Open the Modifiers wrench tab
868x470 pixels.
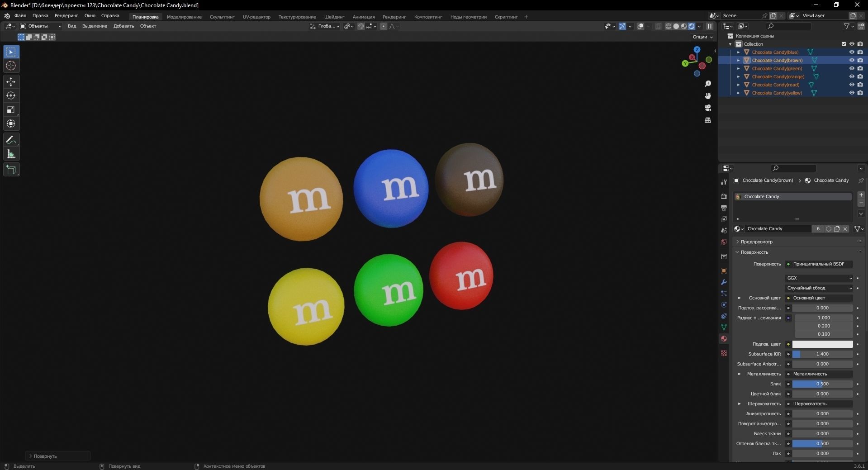click(x=724, y=282)
